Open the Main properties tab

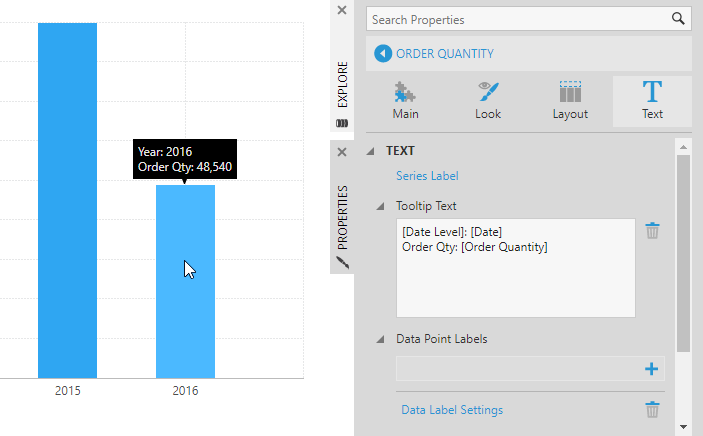pos(406,101)
